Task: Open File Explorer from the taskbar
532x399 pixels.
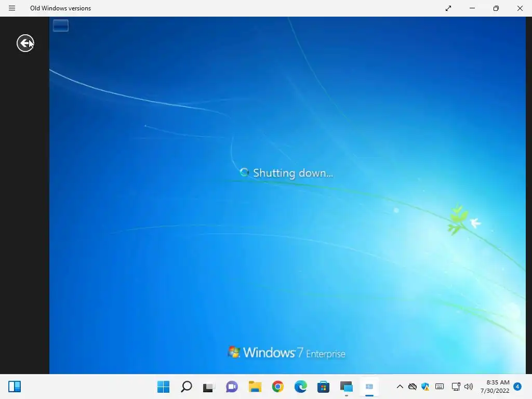Action: pos(255,387)
